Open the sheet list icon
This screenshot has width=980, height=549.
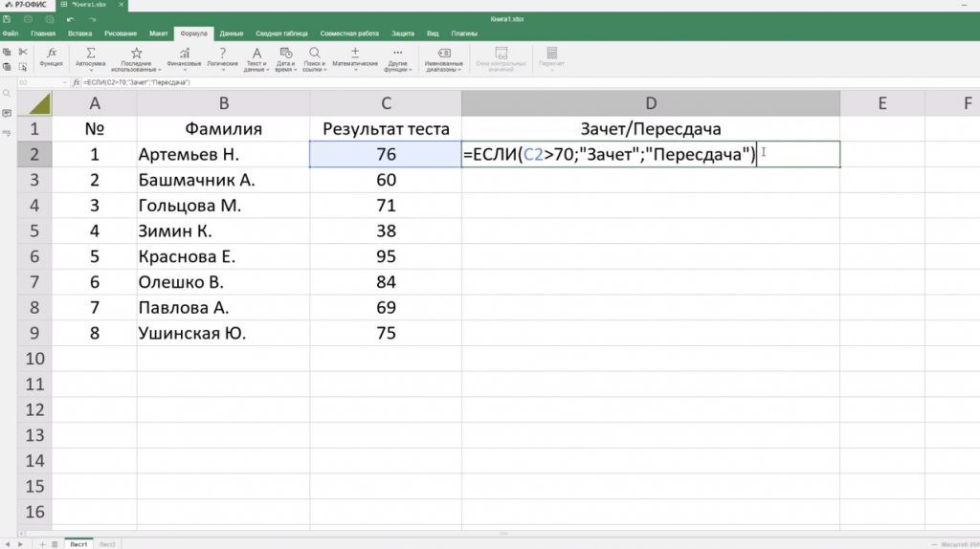pos(55,544)
